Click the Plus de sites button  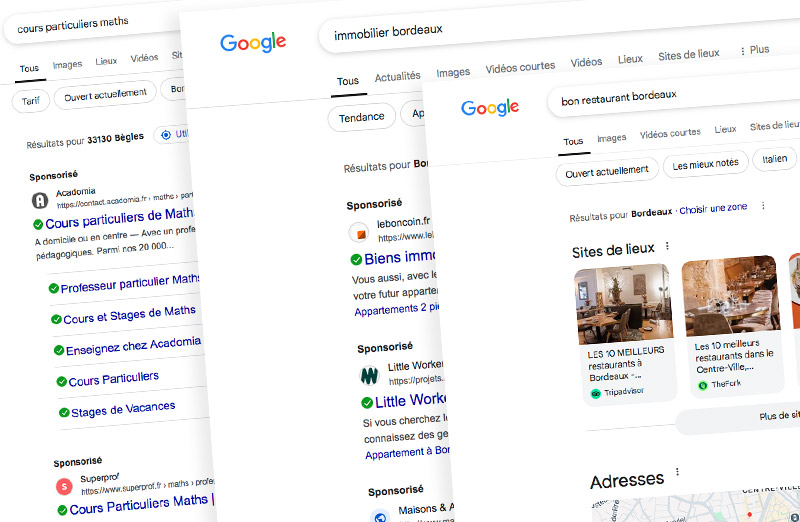[739, 419]
